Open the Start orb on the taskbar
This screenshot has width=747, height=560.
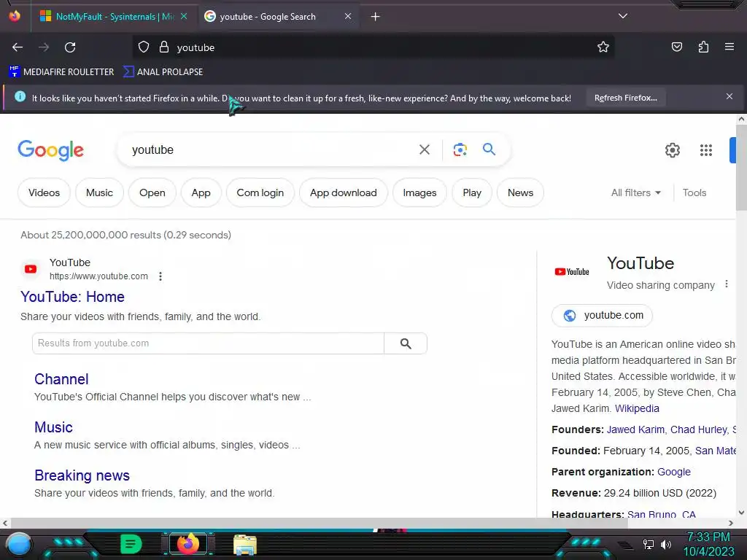[x=19, y=544]
